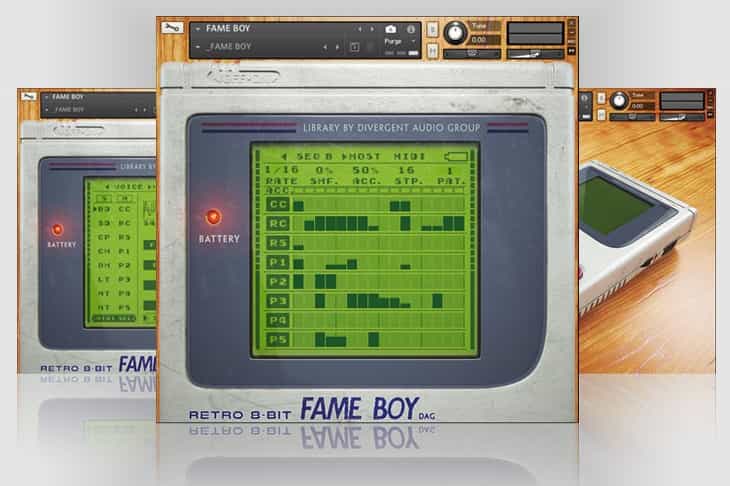Toggle first step in P2 row

[x=298, y=282]
